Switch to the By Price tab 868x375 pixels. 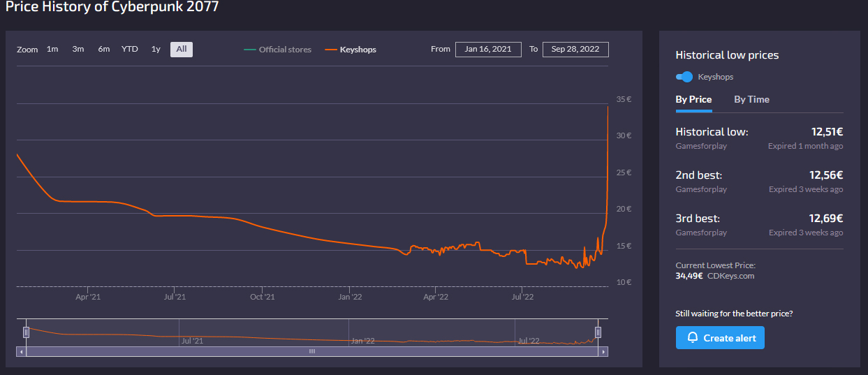[x=693, y=99]
